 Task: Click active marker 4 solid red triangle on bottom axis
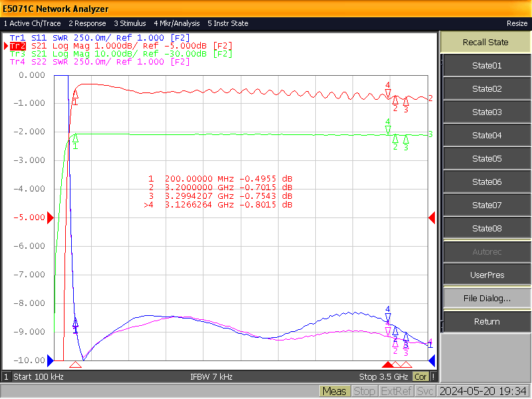(388, 364)
